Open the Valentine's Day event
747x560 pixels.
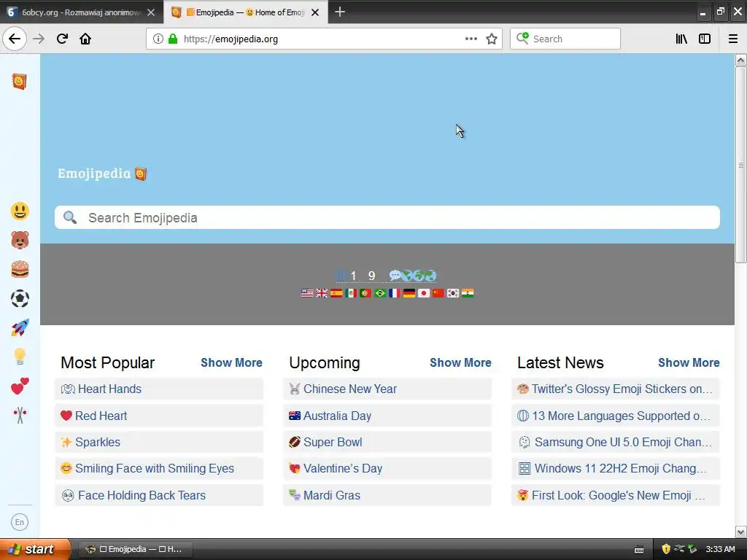pyautogui.click(x=387, y=468)
